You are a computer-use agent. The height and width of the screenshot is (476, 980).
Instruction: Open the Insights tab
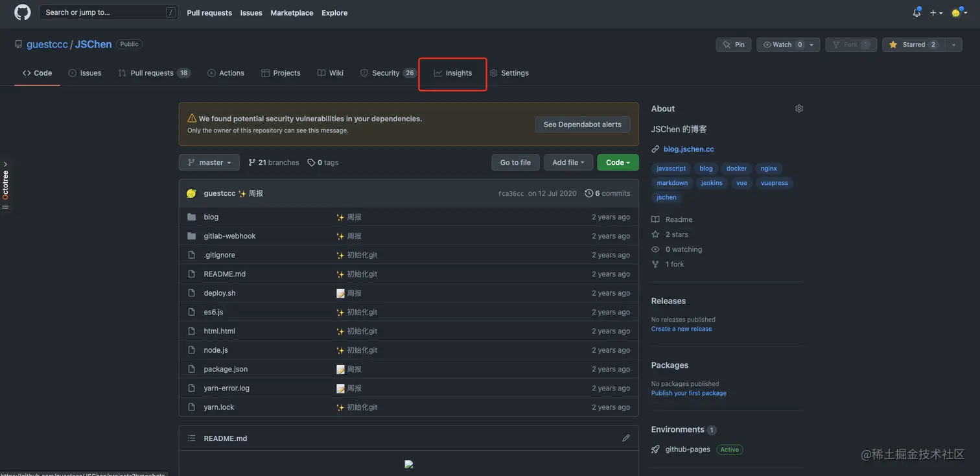pos(453,73)
